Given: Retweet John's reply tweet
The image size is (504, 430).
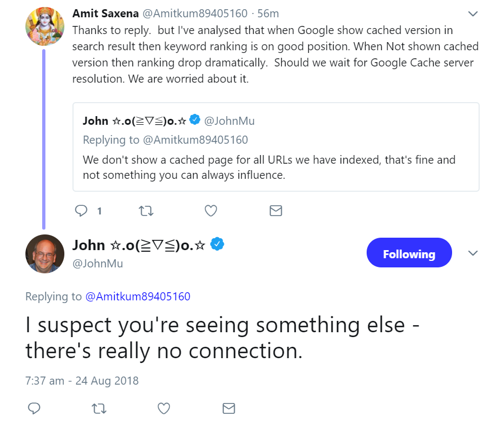Looking at the screenshot, I should (x=99, y=409).
